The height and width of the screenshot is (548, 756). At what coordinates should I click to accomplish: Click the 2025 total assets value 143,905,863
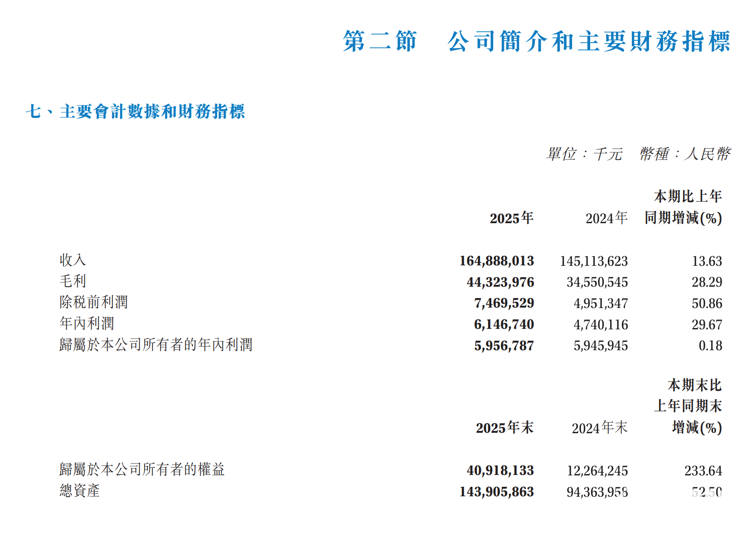point(497,492)
